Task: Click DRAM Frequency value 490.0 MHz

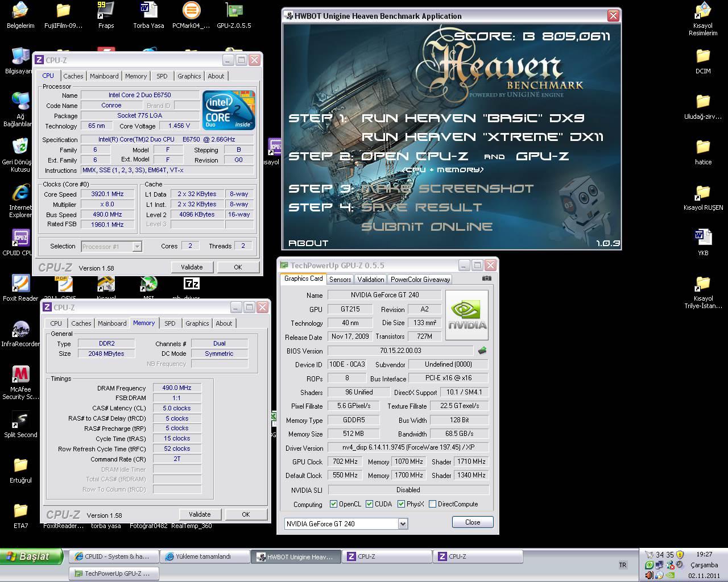Action: click(177, 388)
